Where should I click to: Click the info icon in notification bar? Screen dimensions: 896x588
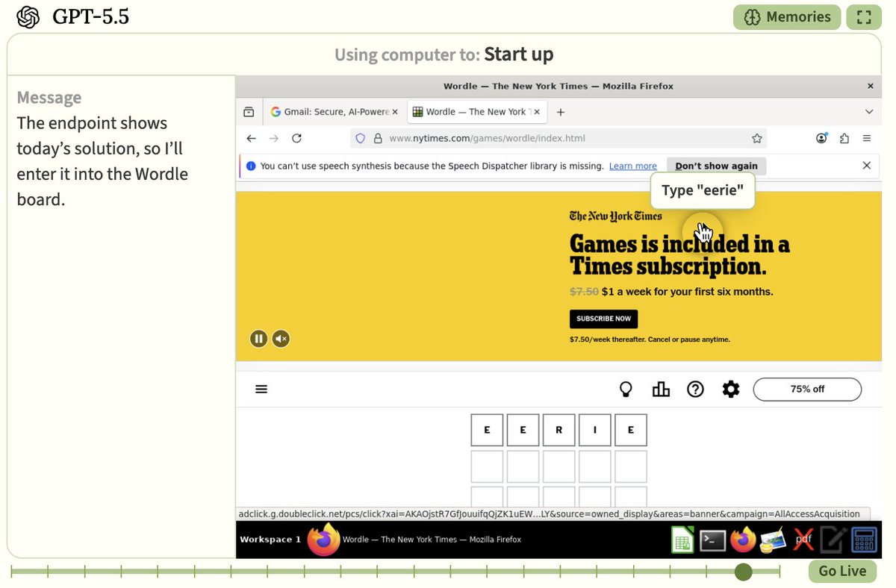251,166
